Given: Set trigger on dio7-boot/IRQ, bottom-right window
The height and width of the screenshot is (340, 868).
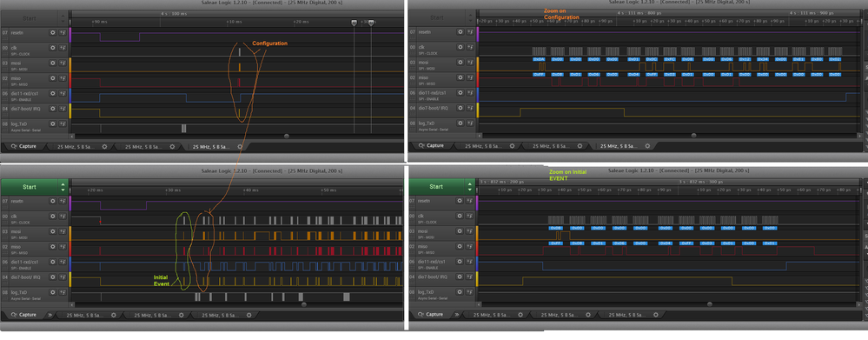Looking at the screenshot, I should (x=469, y=277).
